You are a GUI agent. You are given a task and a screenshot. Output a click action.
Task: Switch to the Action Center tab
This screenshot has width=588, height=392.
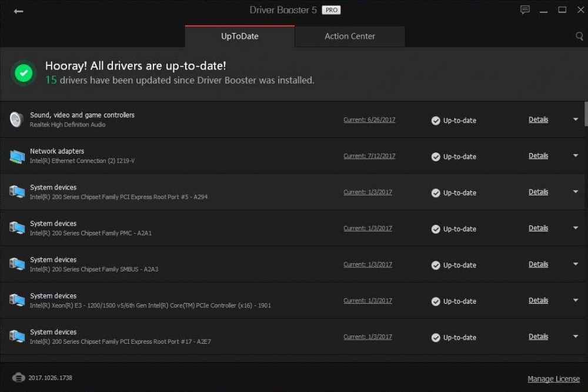click(x=349, y=36)
